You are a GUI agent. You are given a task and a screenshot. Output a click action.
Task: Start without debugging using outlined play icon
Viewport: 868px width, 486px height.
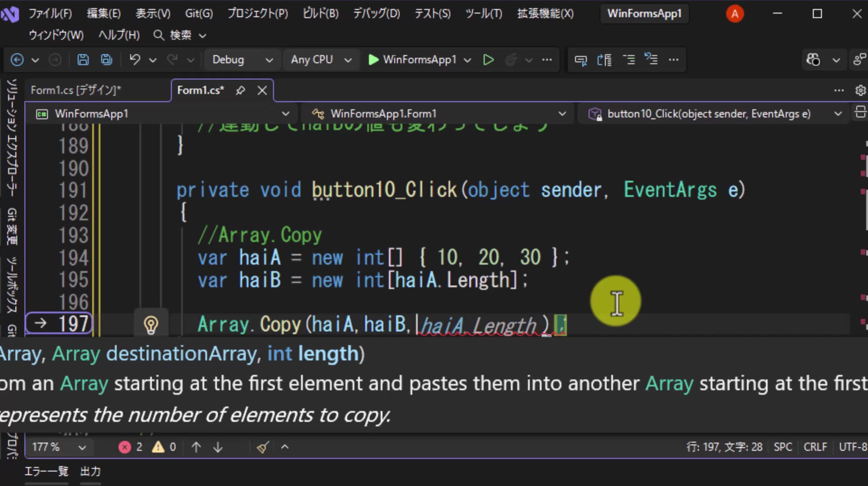(488, 60)
